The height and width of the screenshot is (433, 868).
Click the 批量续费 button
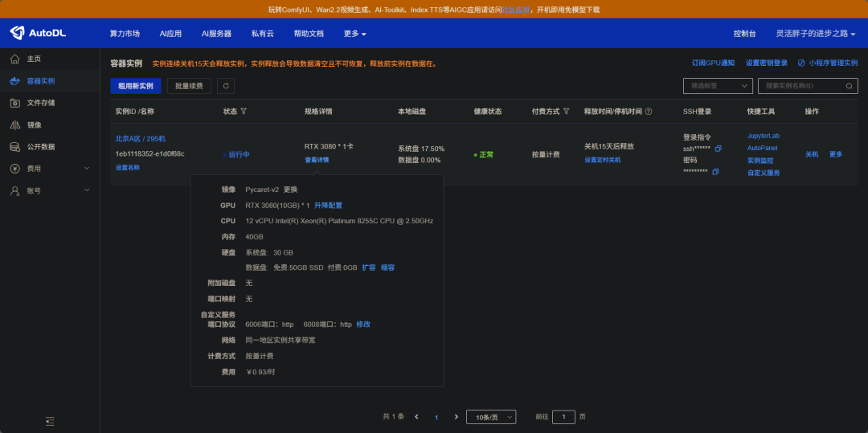(189, 86)
